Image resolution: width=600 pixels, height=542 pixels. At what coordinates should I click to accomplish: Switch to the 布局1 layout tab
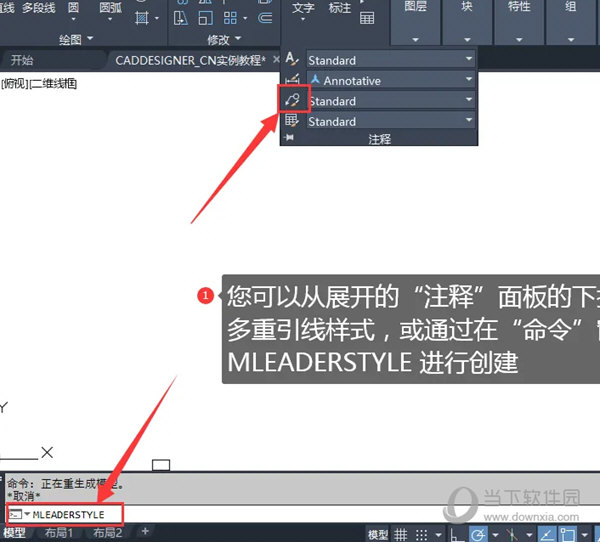pyautogui.click(x=59, y=533)
